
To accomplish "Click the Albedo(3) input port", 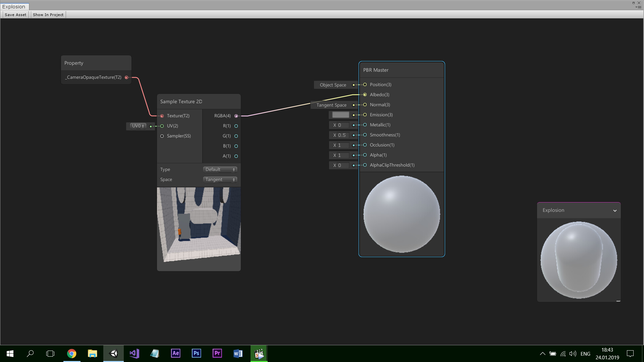I will point(365,95).
